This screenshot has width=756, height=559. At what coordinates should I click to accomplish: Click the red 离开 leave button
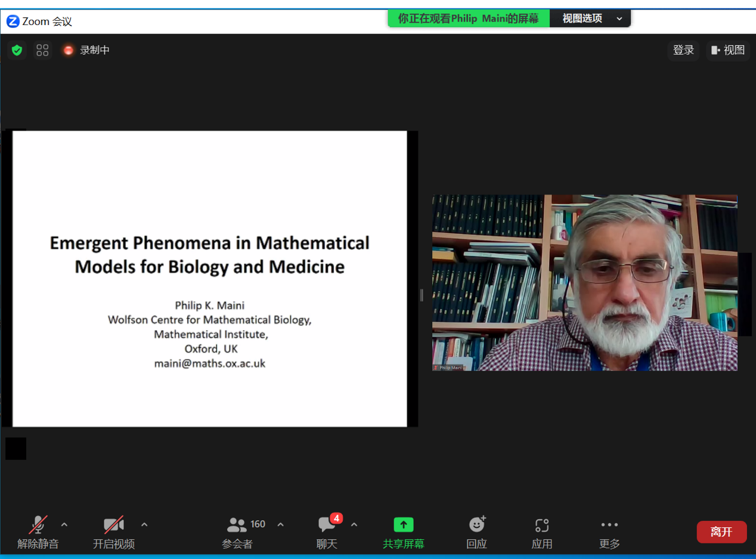point(721,532)
